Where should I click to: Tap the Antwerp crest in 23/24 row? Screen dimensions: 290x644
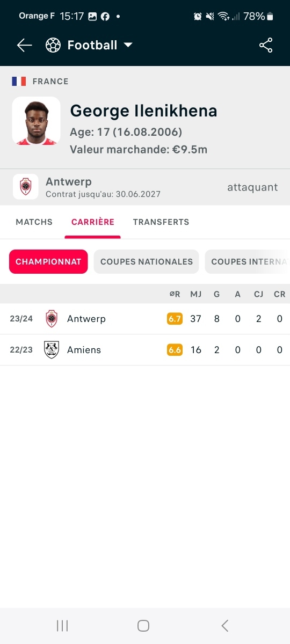[x=52, y=319]
